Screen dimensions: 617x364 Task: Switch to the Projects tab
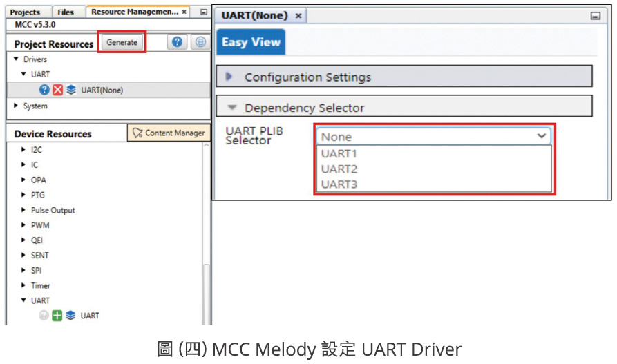(x=25, y=12)
